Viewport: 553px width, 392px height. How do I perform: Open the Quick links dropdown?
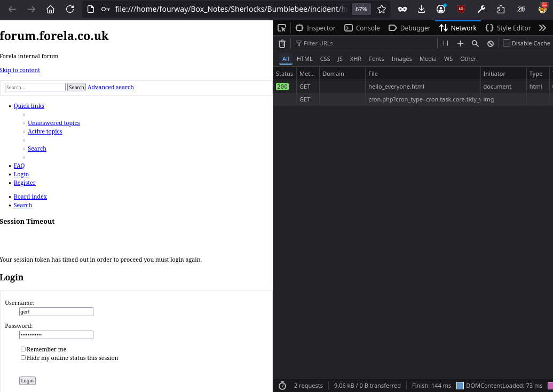pos(29,106)
